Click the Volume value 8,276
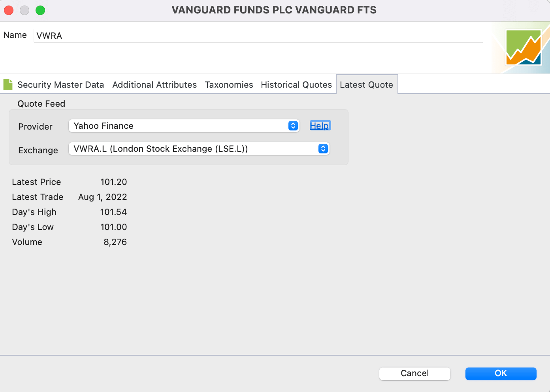This screenshot has width=550, height=392. (115, 242)
